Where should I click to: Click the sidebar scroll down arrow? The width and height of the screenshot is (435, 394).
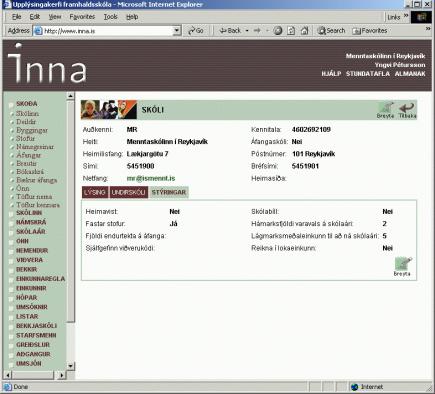tap(70, 366)
